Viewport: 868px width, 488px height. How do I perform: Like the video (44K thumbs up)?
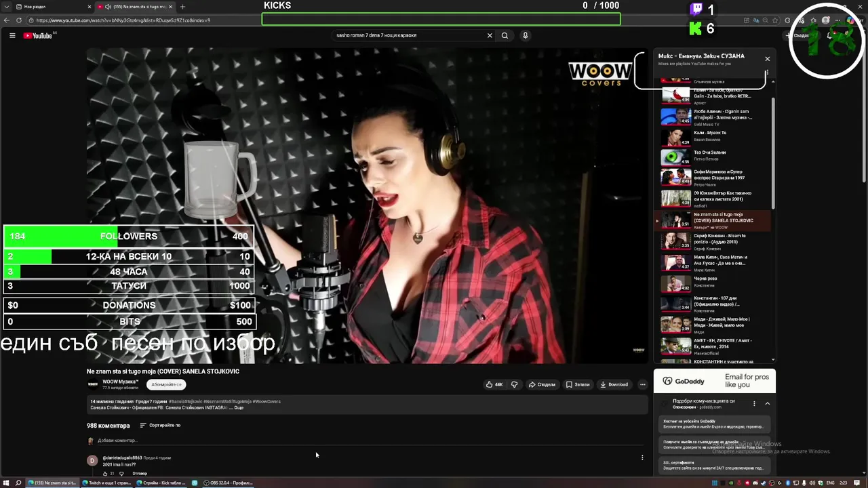(494, 384)
